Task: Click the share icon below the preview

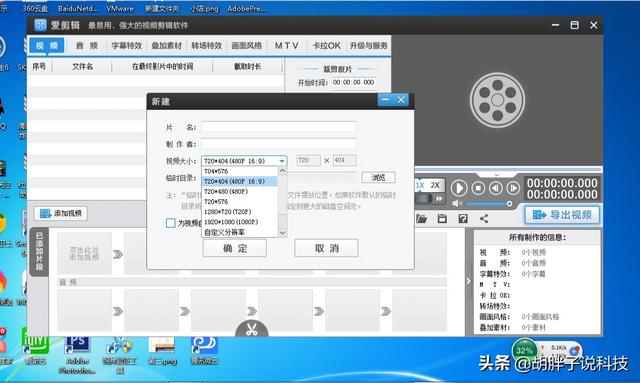Action: tap(484, 219)
